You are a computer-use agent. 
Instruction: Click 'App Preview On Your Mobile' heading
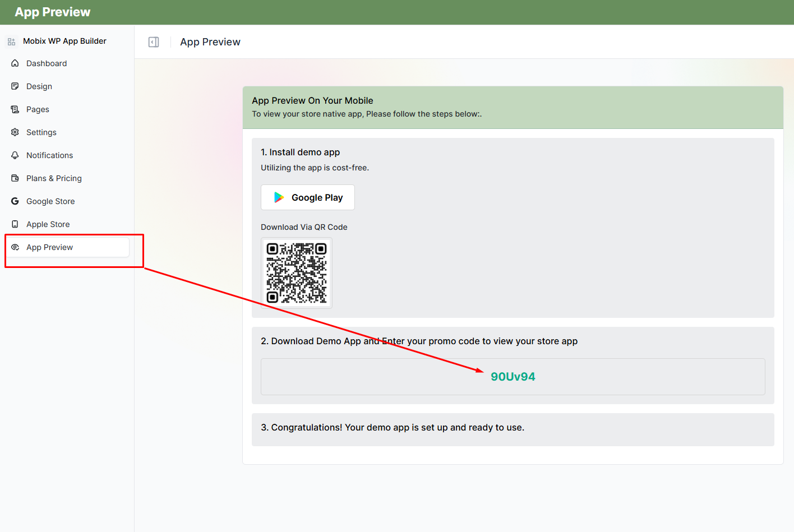312,101
